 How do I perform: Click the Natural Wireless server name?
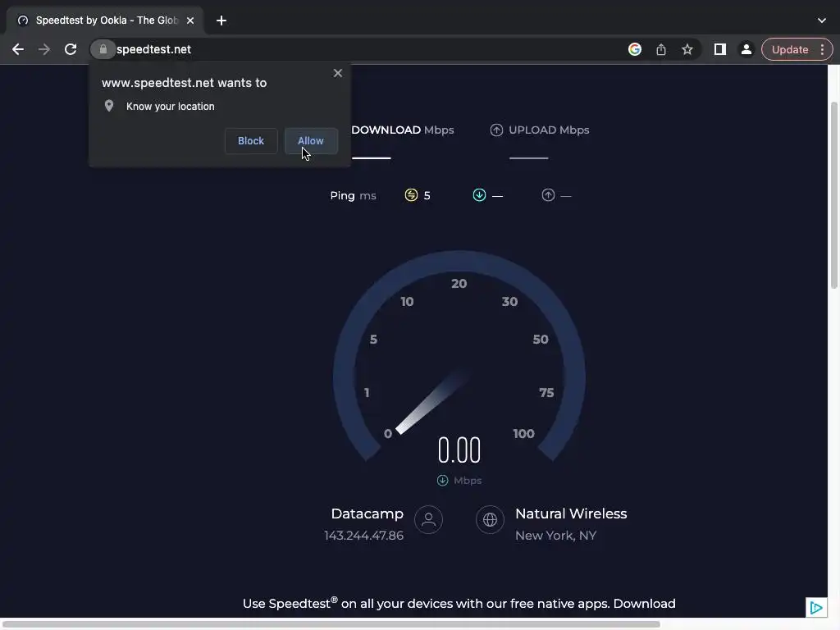tap(571, 514)
